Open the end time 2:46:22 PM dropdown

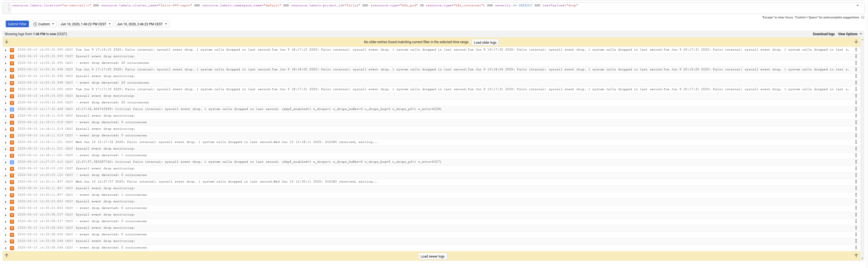tap(142, 24)
